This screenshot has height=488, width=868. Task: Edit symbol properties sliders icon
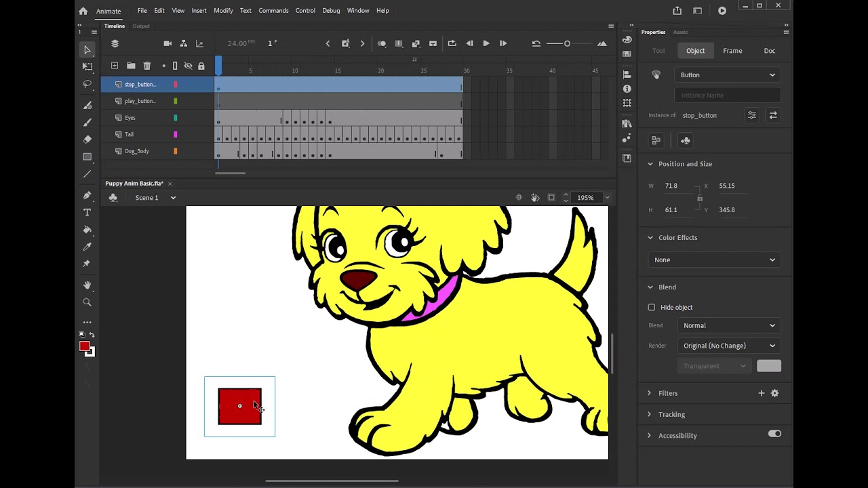point(751,115)
